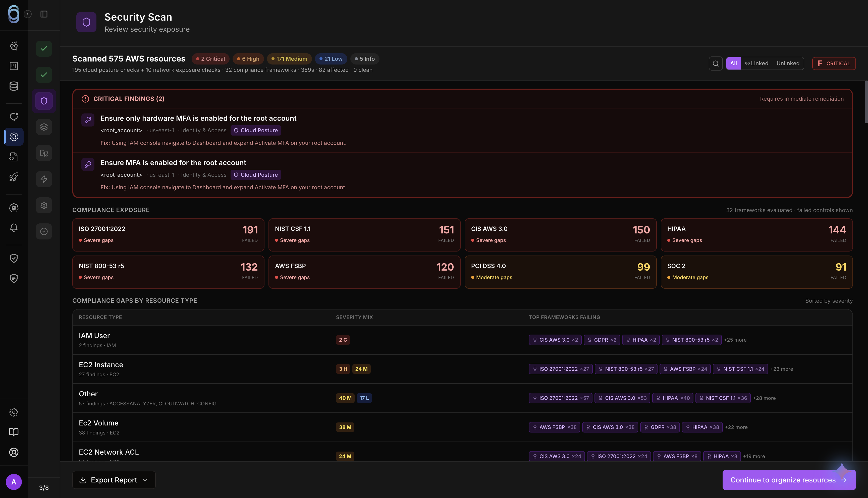The height and width of the screenshot is (498, 868).
Task: Go to first completed step checkmark
Action: click(x=44, y=48)
